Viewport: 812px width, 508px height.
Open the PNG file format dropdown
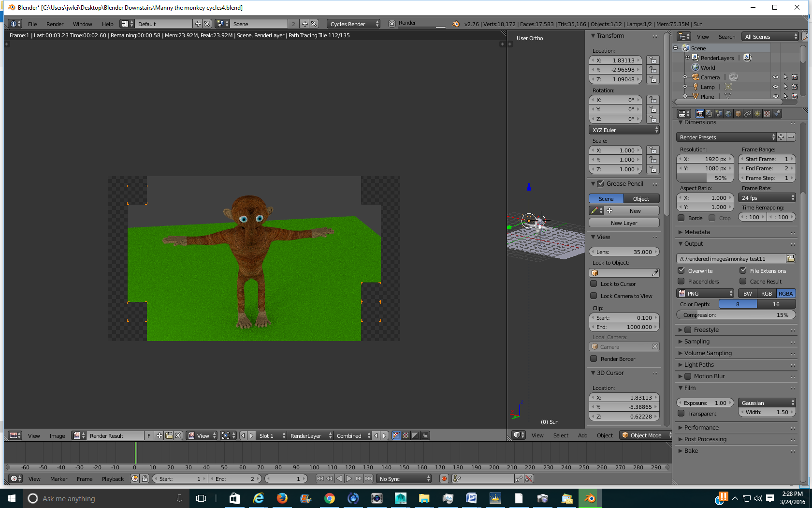[705, 293]
